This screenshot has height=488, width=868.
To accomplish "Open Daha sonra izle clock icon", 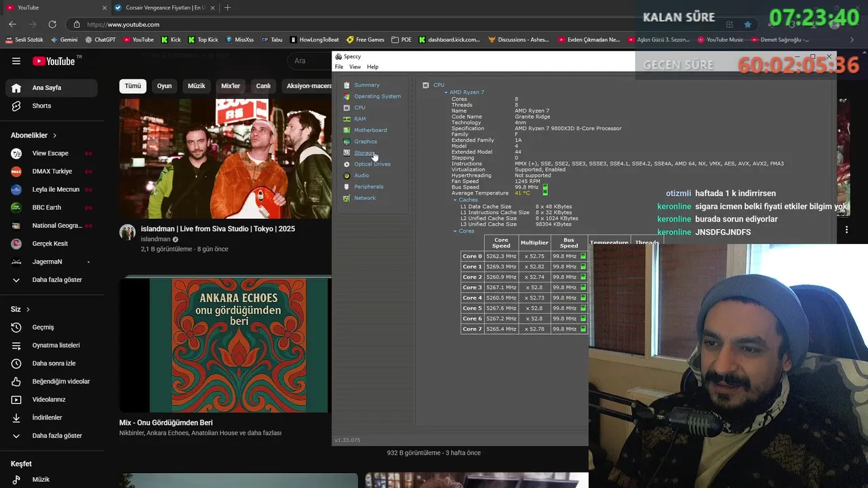I will [x=16, y=363].
